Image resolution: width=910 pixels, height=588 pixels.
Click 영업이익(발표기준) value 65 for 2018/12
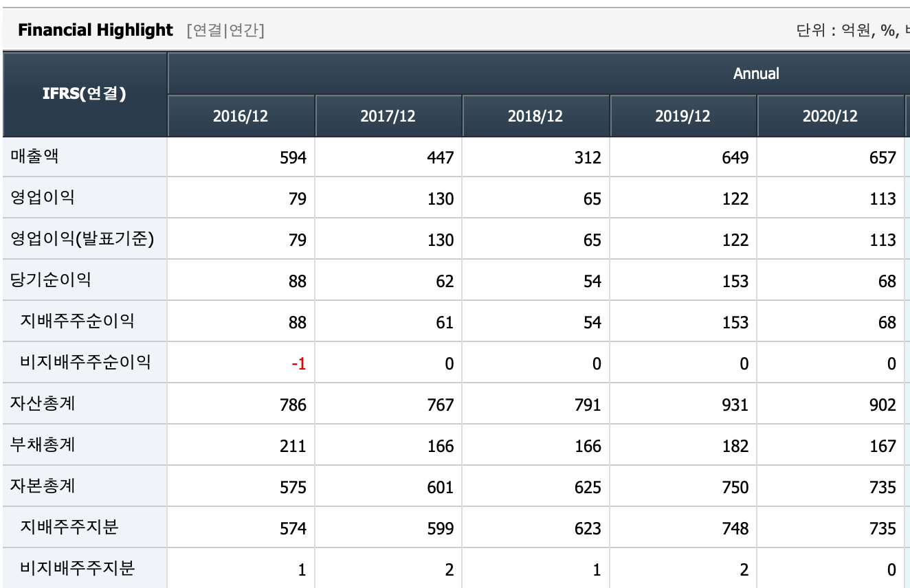[x=592, y=240]
